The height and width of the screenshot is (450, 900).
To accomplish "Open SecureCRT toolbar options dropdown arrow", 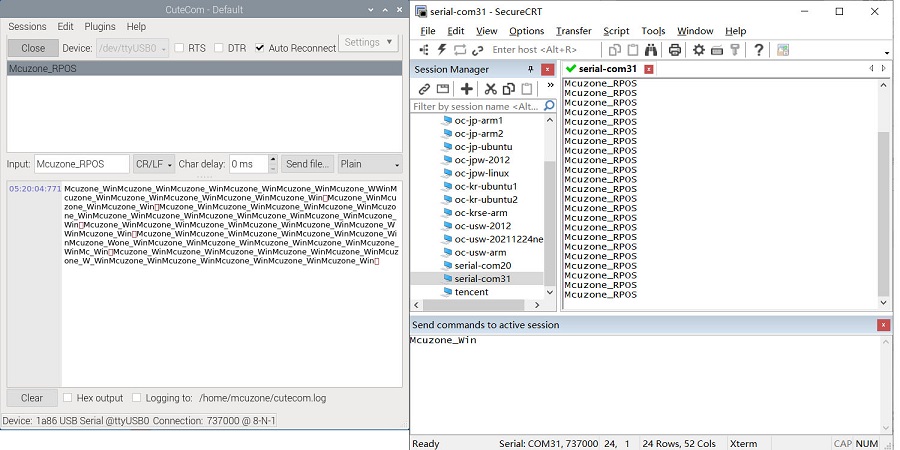I will [x=887, y=53].
